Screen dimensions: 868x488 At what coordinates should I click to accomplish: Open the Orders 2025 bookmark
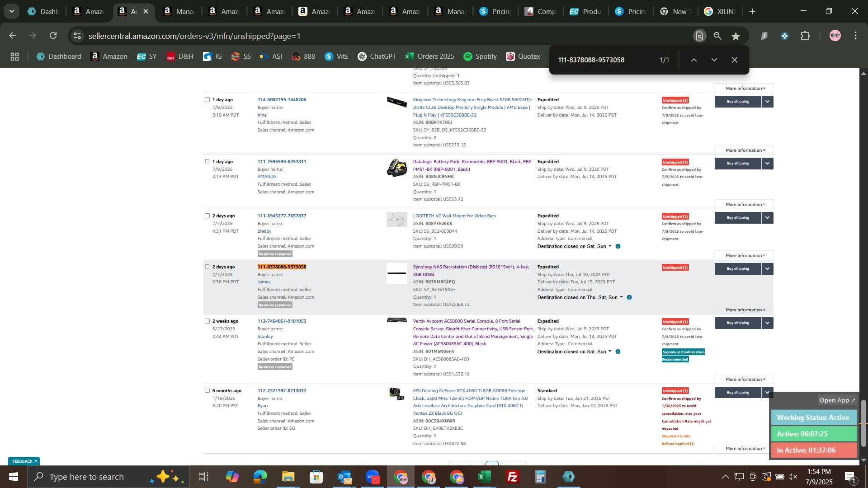point(429,56)
